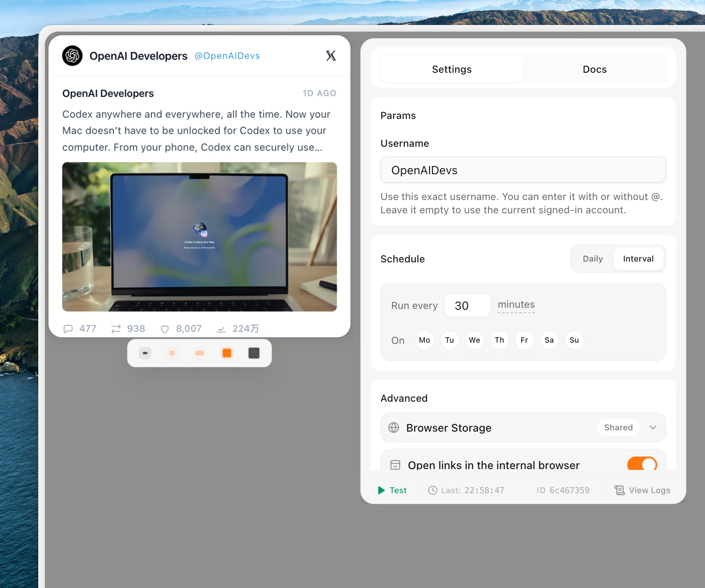Switch to the Settings tab
Screen dimensions: 705x588
452,69
